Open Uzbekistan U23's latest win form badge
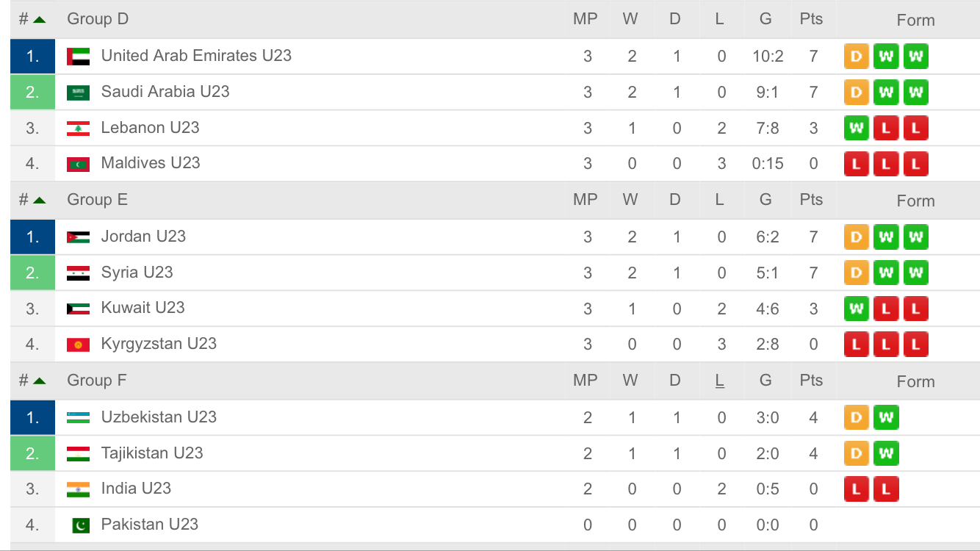980x551 pixels. point(886,417)
